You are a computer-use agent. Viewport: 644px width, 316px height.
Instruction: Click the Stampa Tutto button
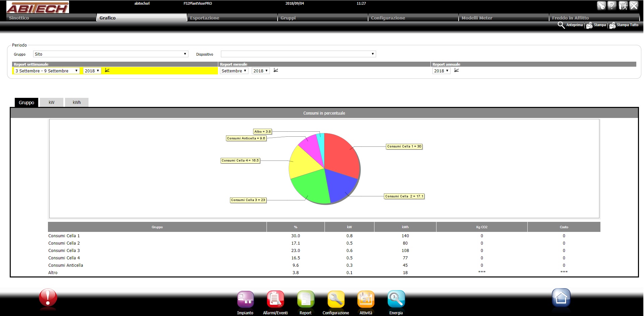click(x=624, y=25)
